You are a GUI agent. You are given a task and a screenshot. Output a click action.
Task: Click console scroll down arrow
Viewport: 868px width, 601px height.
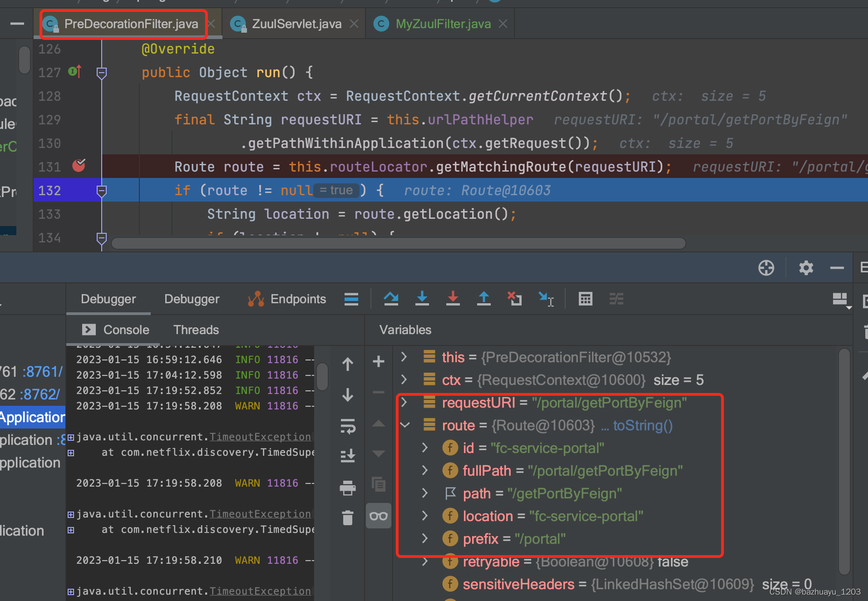coord(348,394)
